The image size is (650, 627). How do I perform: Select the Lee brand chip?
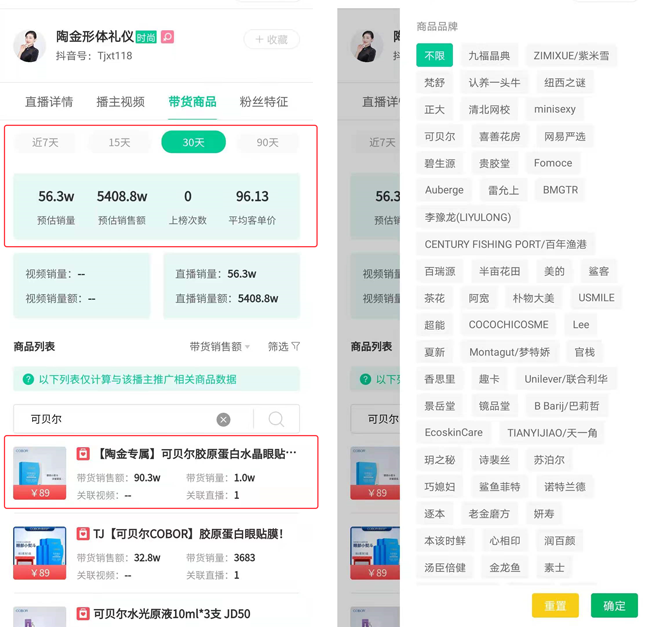581,324
